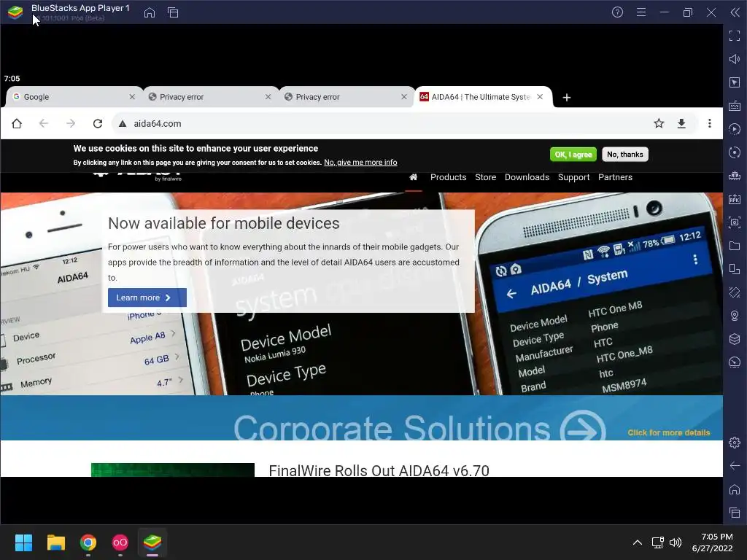Click AIDA64 site home icon
747x560 pixels.
414,177
